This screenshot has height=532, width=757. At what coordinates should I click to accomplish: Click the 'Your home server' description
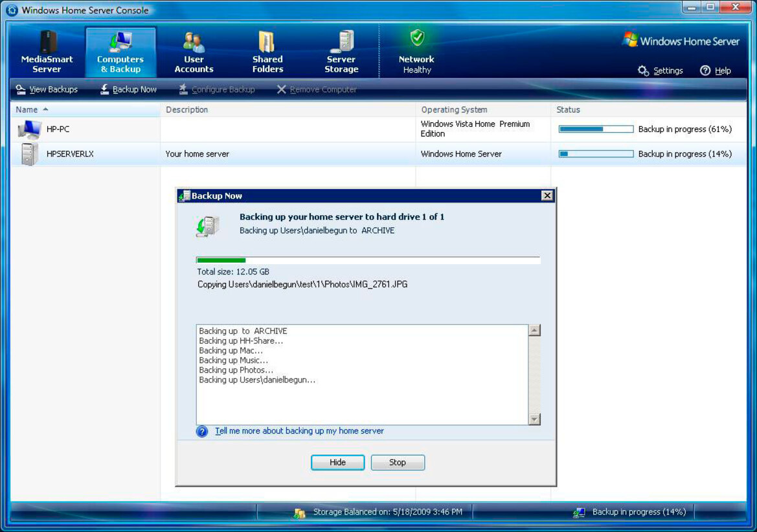click(197, 154)
